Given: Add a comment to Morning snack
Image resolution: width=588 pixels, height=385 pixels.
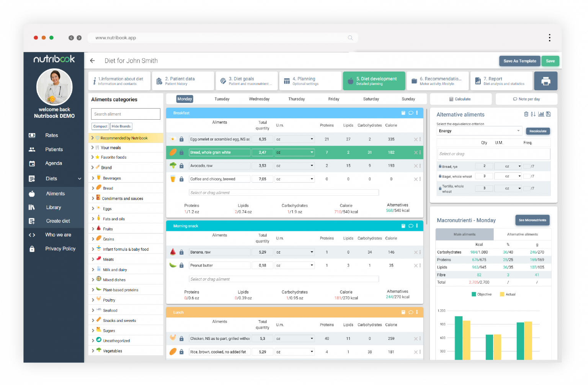Looking at the screenshot, I should (411, 226).
